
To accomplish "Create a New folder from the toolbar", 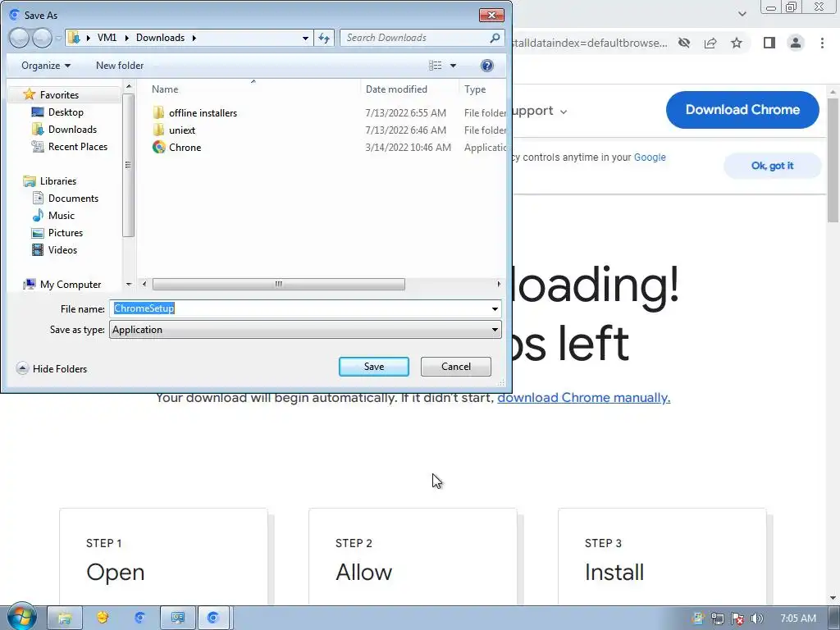I will 120,66.
